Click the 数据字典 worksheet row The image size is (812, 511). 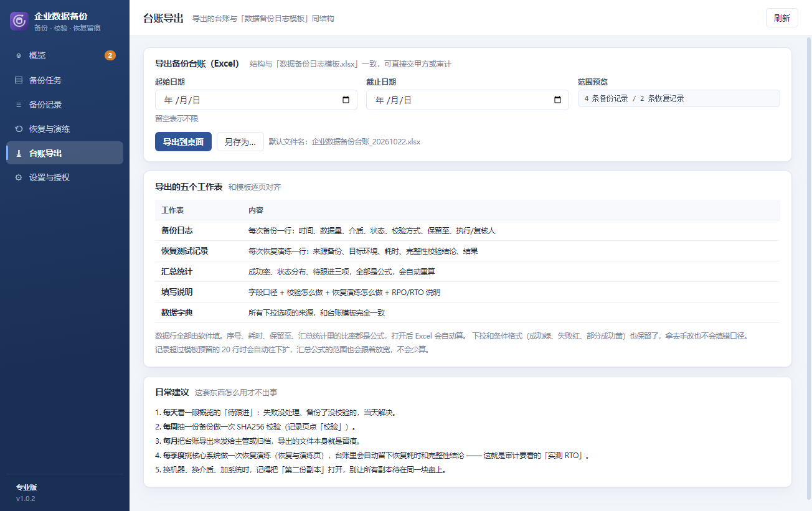click(468, 312)
